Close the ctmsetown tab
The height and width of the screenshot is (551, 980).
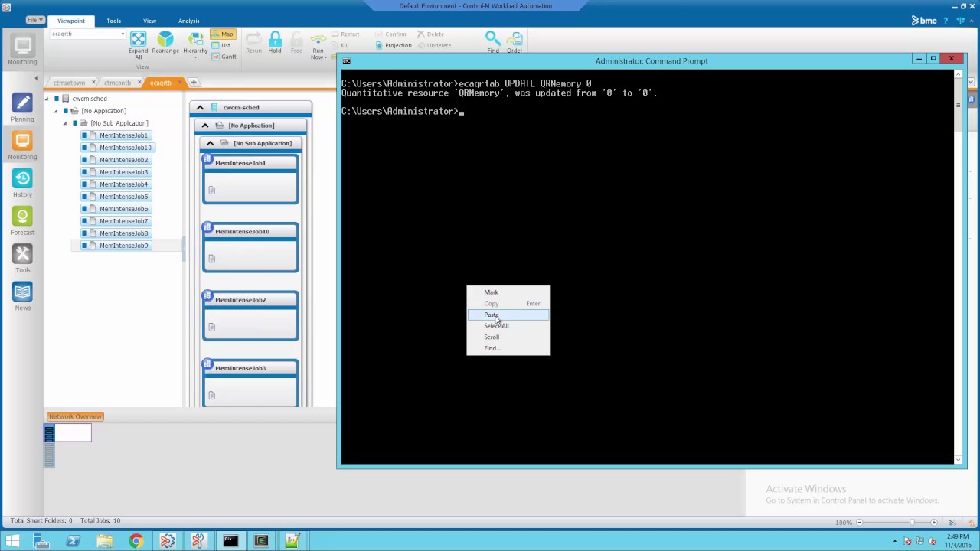[x=93, y=83]
